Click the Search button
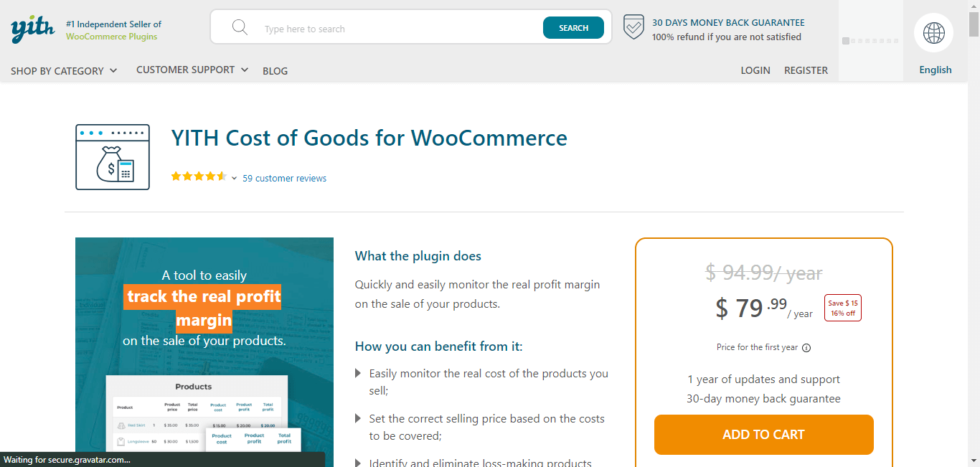This screenshot has width=980, height=467. point(573,28)
